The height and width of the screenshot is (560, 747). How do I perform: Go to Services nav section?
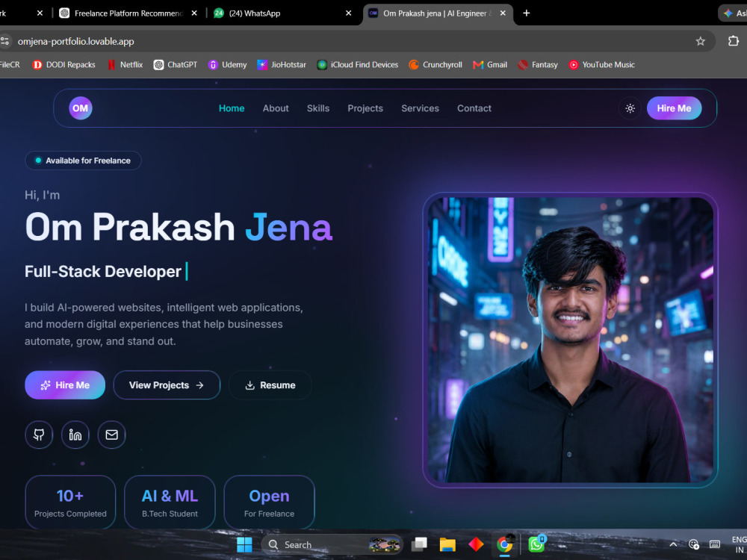[420, 108]
